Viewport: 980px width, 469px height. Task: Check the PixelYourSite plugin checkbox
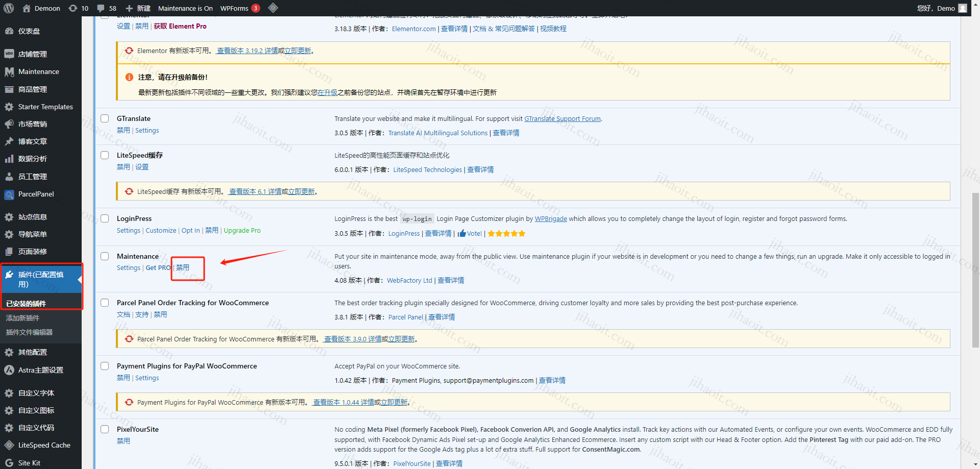point(105,429)
